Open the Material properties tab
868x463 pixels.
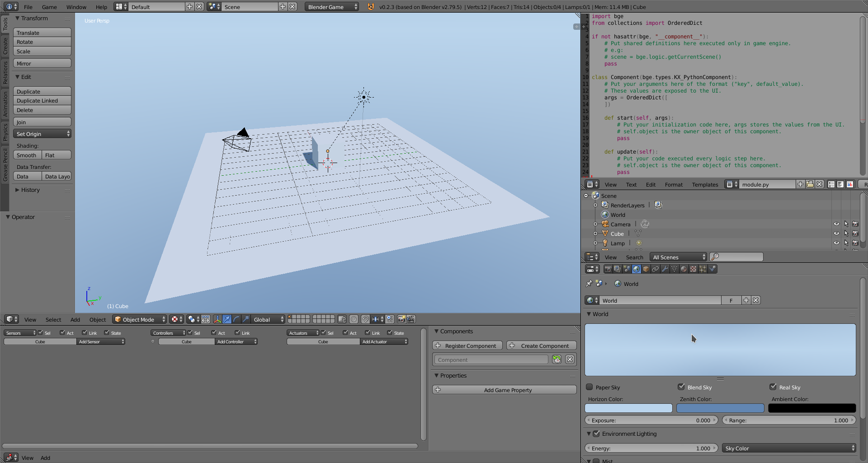(684, 269)
